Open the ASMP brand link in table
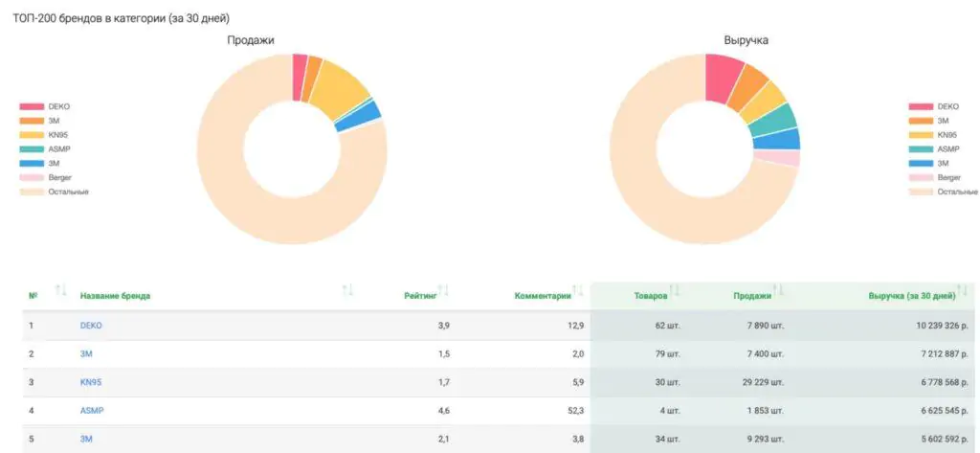The width and height of the screenshot is (980, 453). click(92, 411)
